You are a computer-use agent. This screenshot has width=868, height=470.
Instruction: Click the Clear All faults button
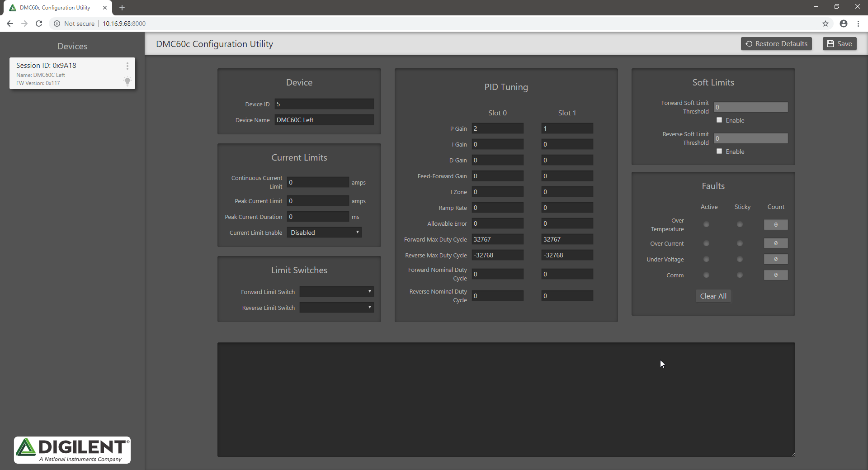(713, 296)
